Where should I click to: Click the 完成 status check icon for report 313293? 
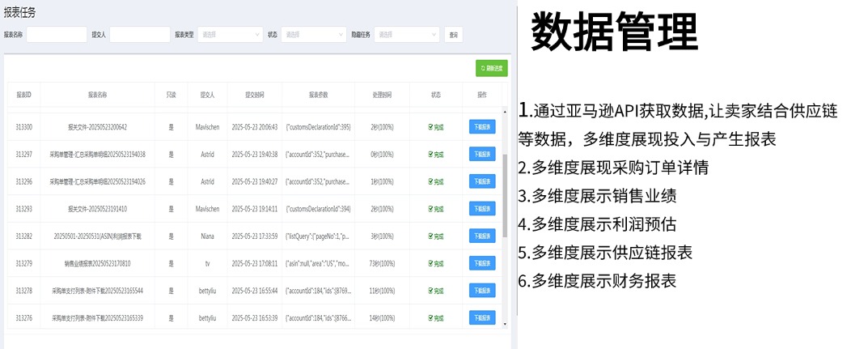point(430,209)
